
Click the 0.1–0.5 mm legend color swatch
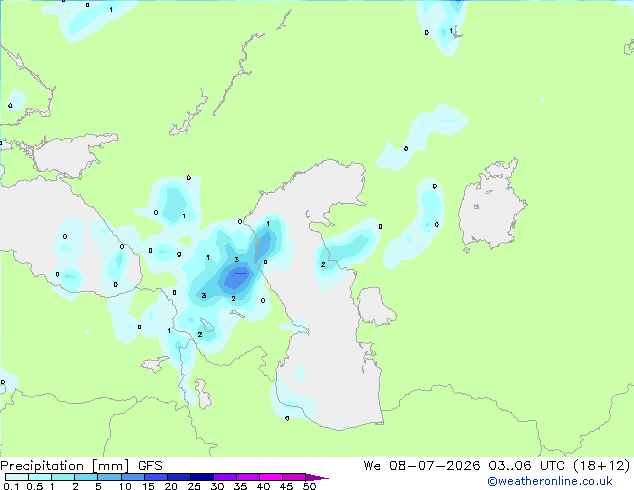click(x=17, y=477)
